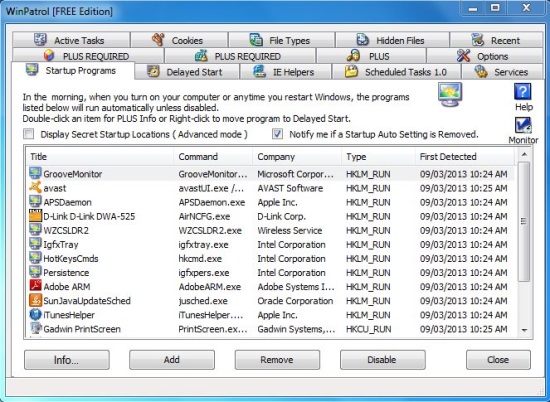Click the Scheduled Tasks folder icon
550x402 pixels.
coord(351,72)
